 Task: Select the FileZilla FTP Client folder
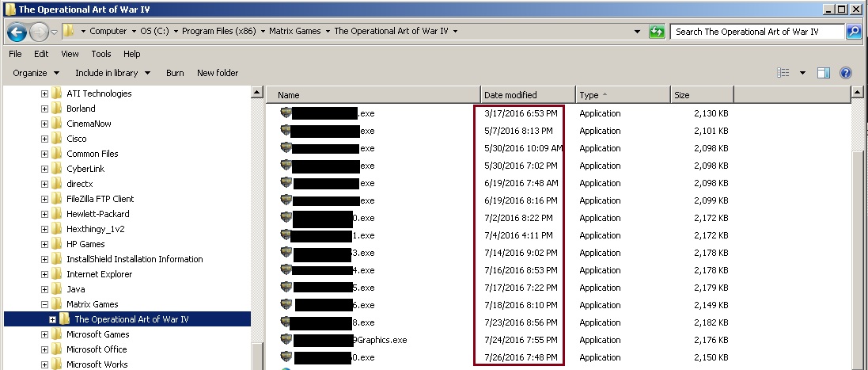tap(100, 198)
